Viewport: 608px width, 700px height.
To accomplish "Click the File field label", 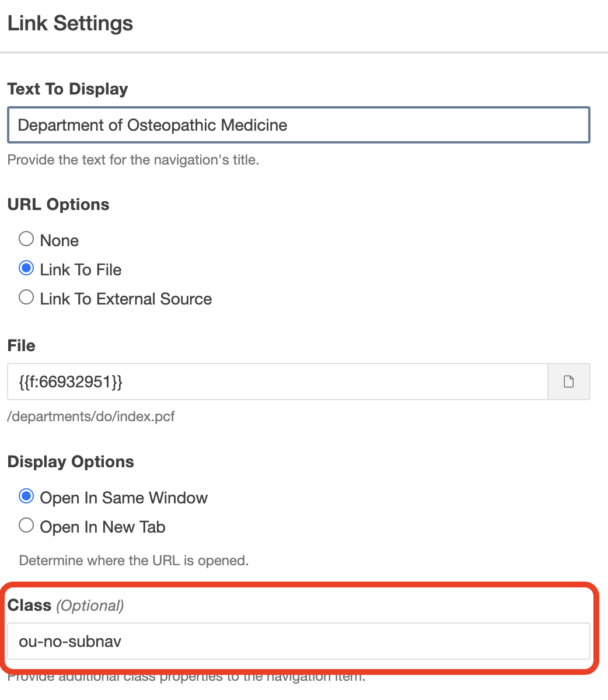I will (22, 346).
